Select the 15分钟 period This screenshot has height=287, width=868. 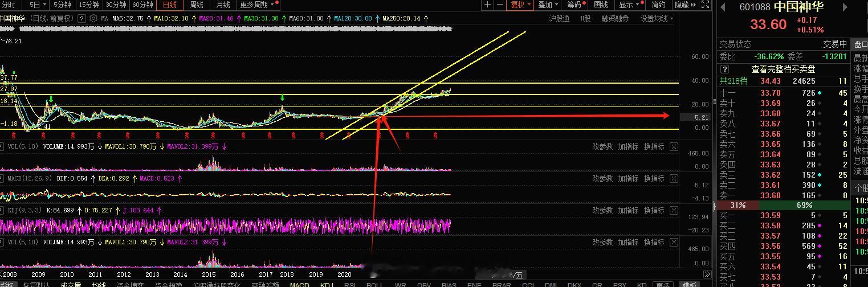[x=89, y=5]
